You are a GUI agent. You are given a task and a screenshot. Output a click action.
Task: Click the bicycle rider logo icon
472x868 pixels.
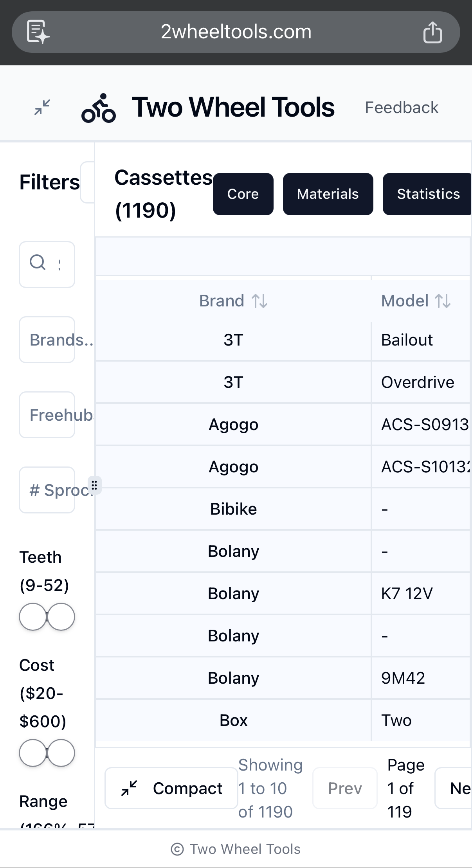tap(99, 108)
